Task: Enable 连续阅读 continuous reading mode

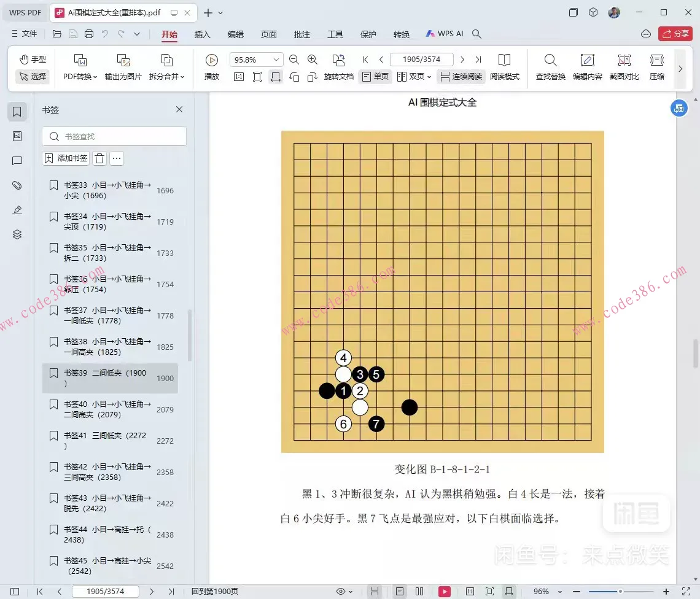Action: tap(461, 77)
